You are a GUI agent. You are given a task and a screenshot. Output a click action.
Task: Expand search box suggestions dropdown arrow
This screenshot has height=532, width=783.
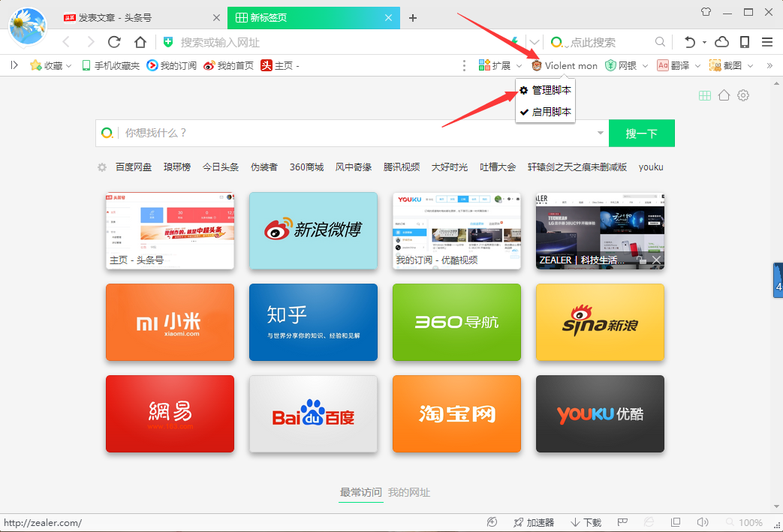coord(601,133)
